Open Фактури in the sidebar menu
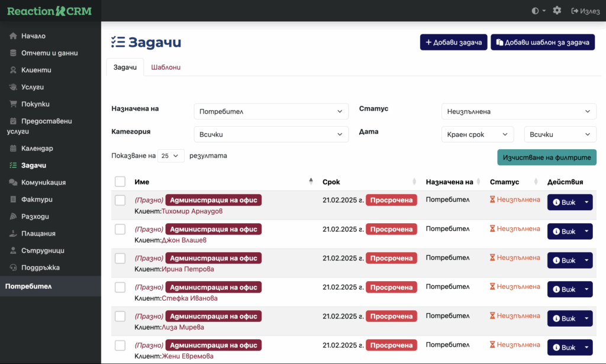The width and height of the screenshot is (606, 364). [37, 199]
